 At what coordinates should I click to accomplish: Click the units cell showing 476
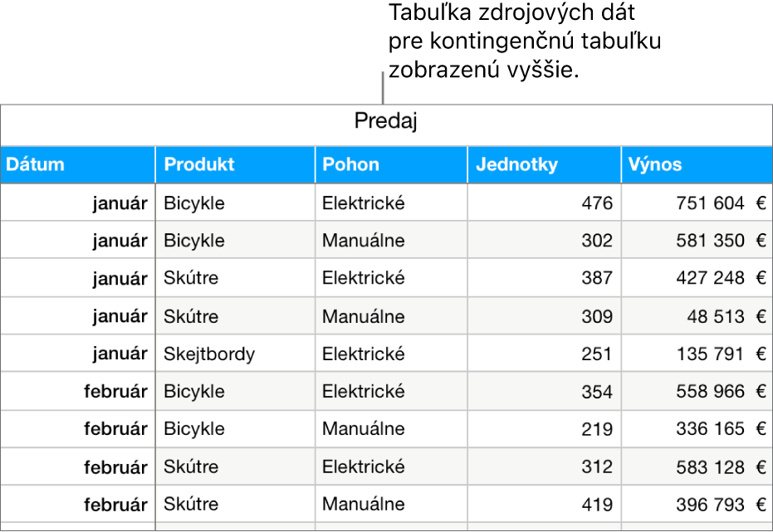tap(597, 203)
